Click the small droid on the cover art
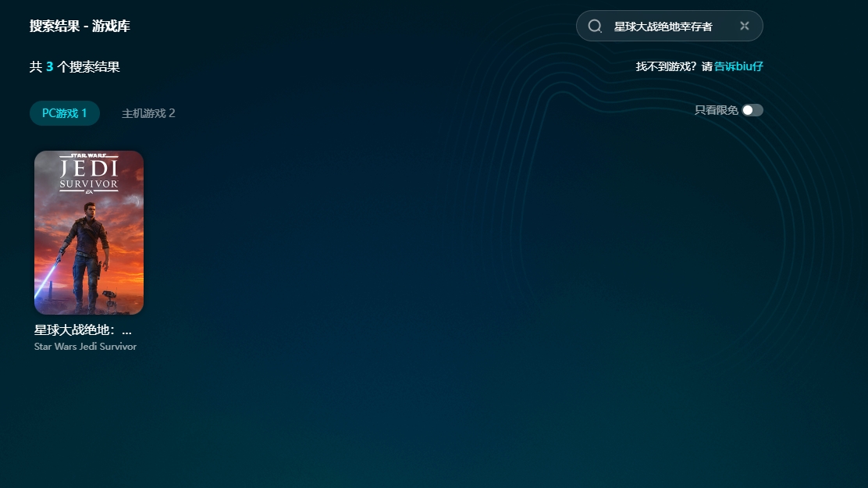Image resolution: width=868 pixels, height=488 pixels. click(110, 297)
